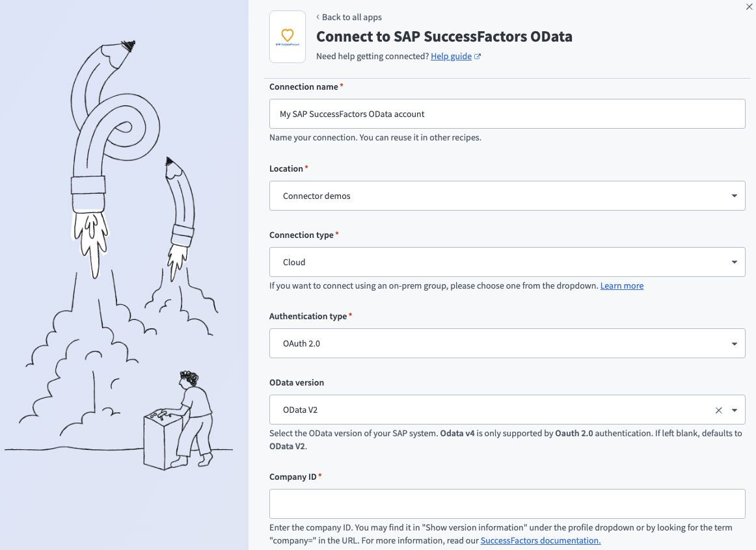Click the dropdown caret on OData version
Viewport: 756px width, 550px height.
[x=735, y=410]
